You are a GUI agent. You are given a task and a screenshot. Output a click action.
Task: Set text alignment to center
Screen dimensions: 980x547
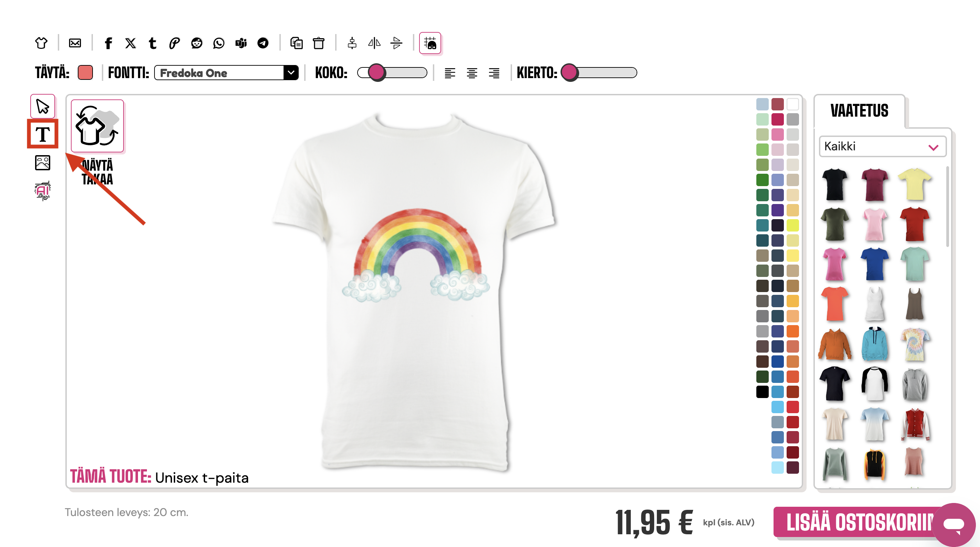pos(472,73)
